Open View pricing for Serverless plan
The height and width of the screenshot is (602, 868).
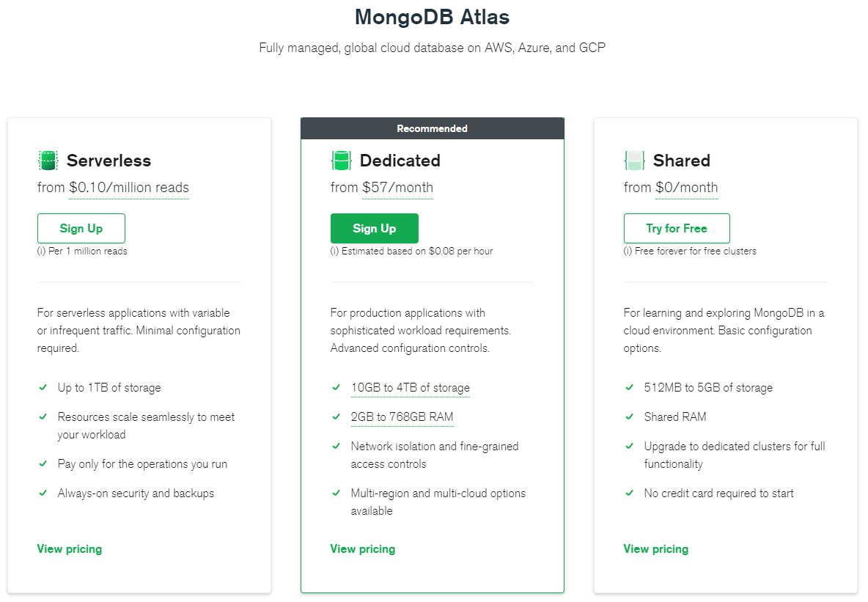tap(69, 548)
